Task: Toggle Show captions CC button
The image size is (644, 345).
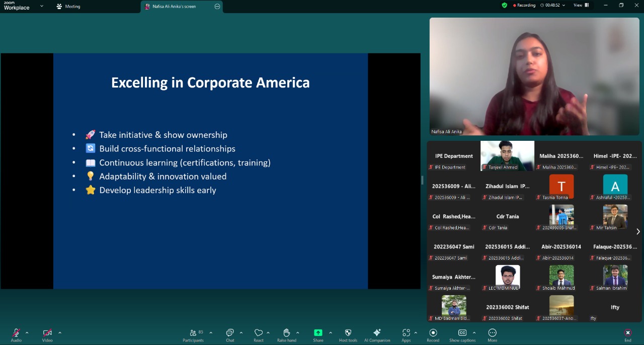Action: [x=462, y=333]
